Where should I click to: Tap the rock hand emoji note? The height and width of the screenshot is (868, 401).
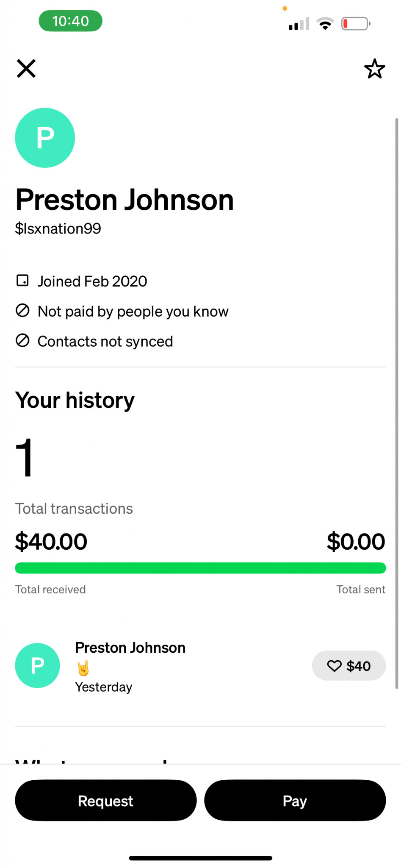pos(83,668)
